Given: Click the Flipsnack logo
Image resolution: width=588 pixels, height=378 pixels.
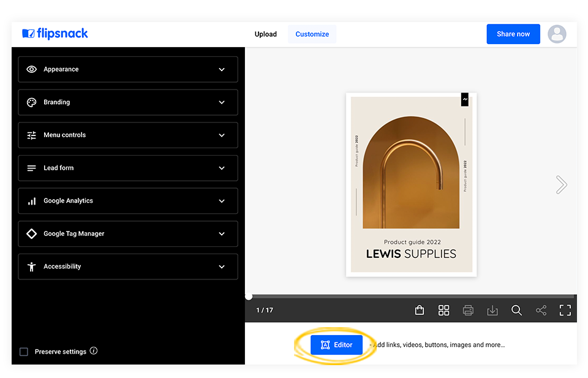Looking at the screenshot, I should pyautogui.click(x=55, y=34).
